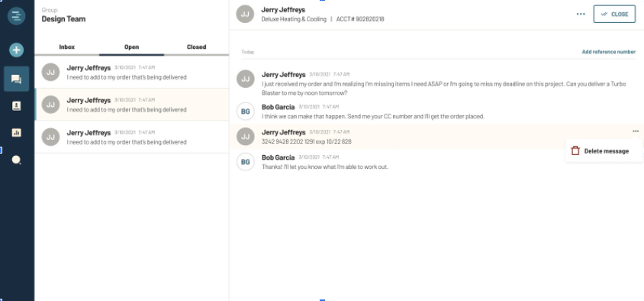Select the highlighted second Jerry Jeffreys conversation
The image size is (644, 301).
(132, 105)
